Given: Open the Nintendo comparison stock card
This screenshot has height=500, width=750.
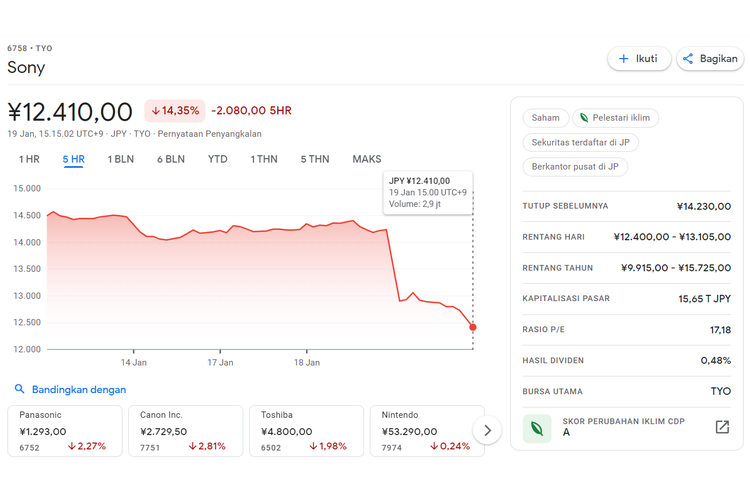Looking at the screenshot, I should point(425,431).
